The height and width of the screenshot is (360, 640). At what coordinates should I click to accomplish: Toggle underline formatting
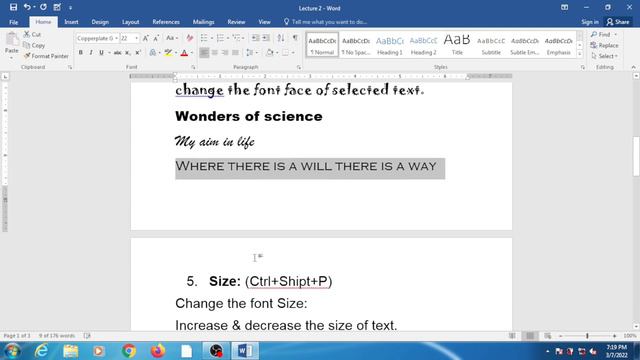(101, 53)
